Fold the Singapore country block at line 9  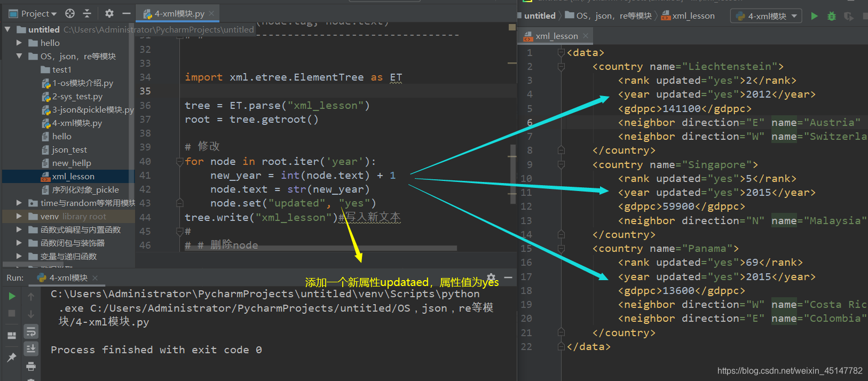(561, 164)
